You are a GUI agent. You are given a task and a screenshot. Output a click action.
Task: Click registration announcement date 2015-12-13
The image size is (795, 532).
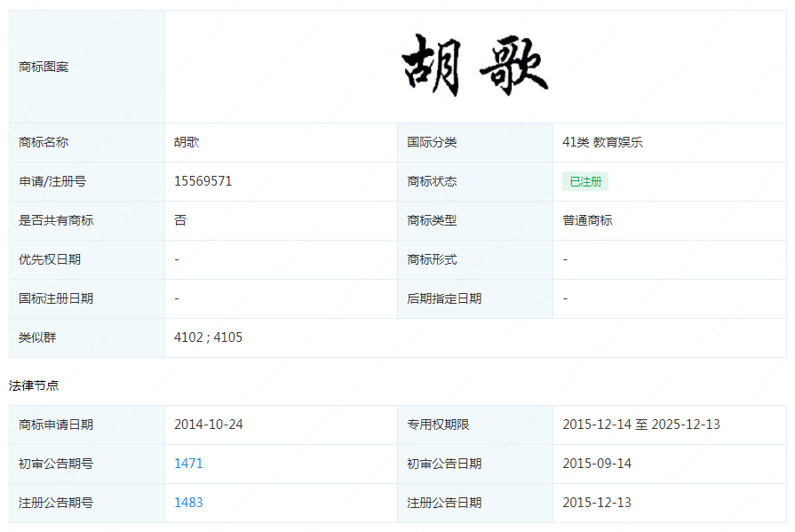point(597,503)
